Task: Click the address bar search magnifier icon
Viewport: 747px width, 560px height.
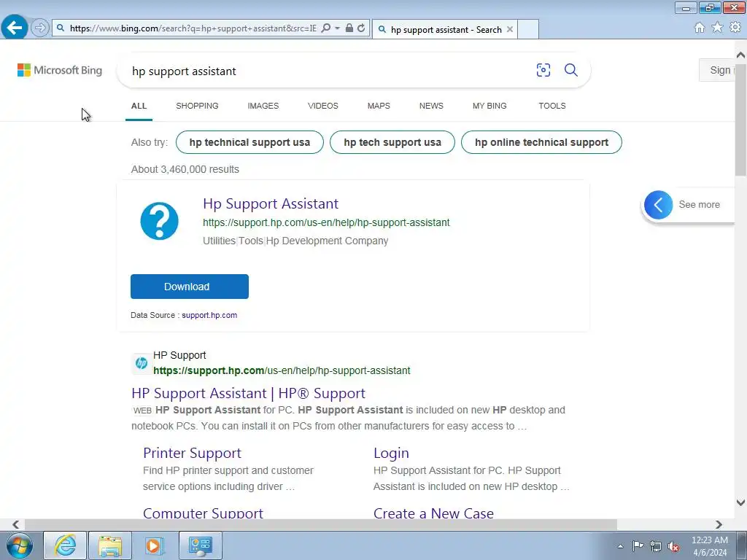Action: coord(326,28)
